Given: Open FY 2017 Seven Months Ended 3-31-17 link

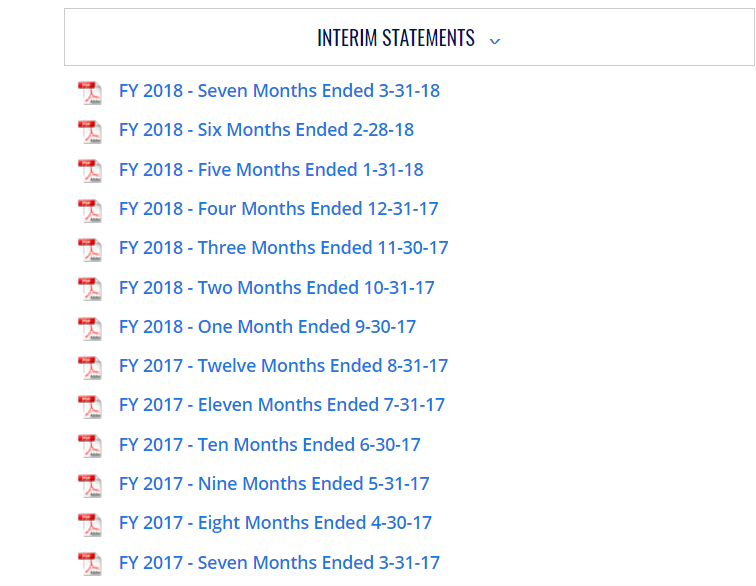Looking at the screenshot, I should (279, 563).
